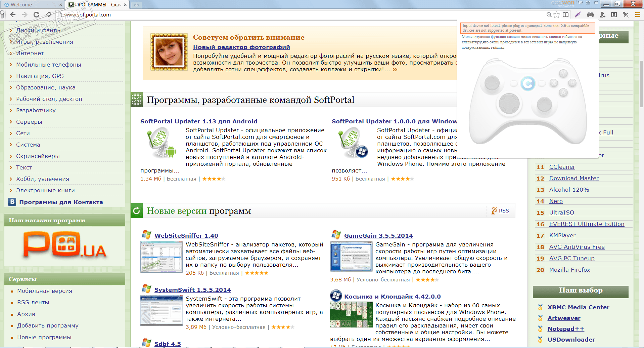Screen dimensions: 644x348
Task: Open the SystemSwift 1.5.5.2014 link
Action: pos(193,290)
